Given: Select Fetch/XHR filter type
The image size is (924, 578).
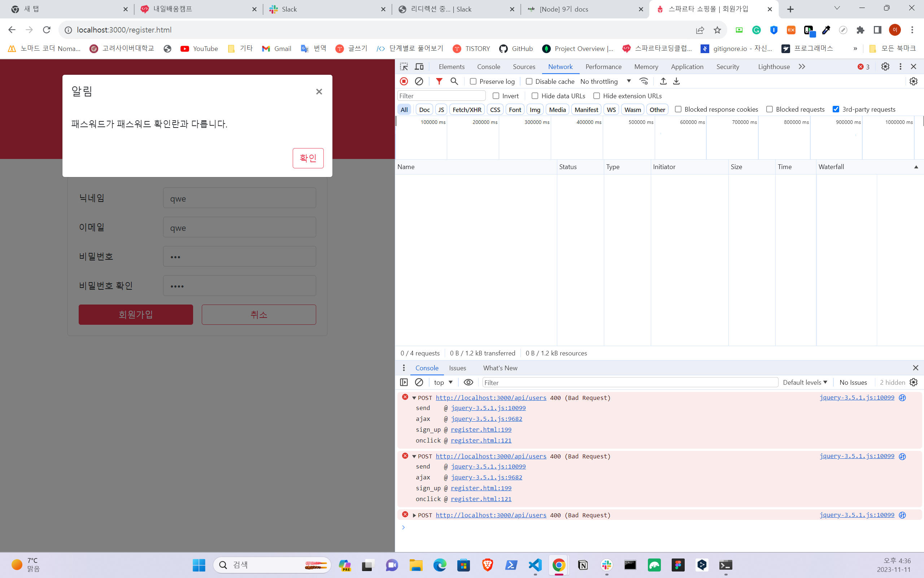Looking at the screenshot, I should pyautogui.click(x=467, y=110).
